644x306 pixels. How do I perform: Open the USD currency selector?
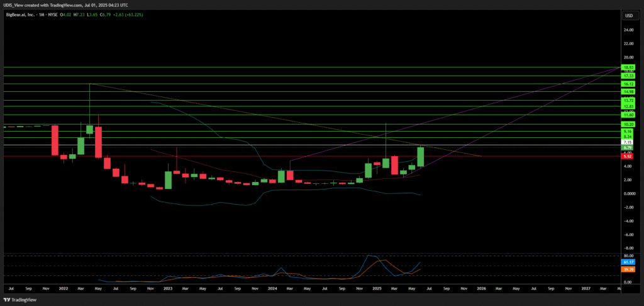tap(628, 15)
